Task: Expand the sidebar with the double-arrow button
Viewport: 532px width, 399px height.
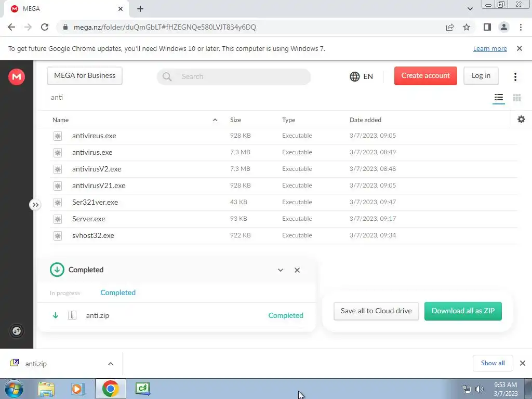Action: tap(35, 205)
